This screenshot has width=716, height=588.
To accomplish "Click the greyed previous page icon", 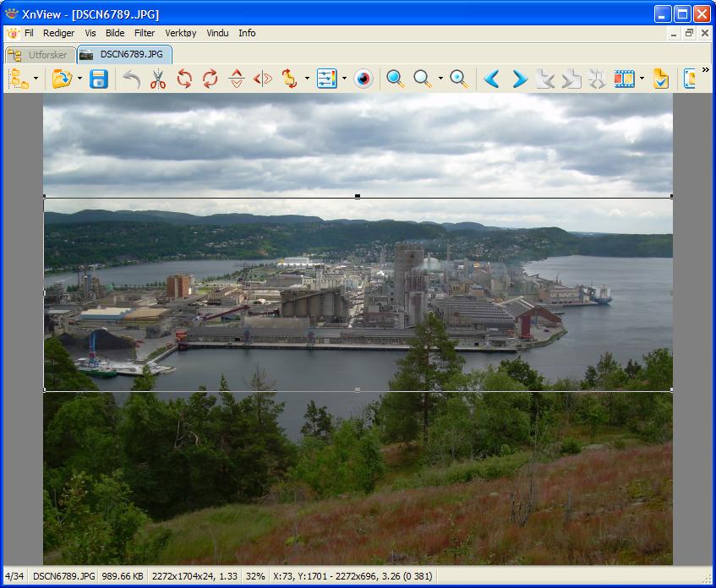I will coord(544,79).
